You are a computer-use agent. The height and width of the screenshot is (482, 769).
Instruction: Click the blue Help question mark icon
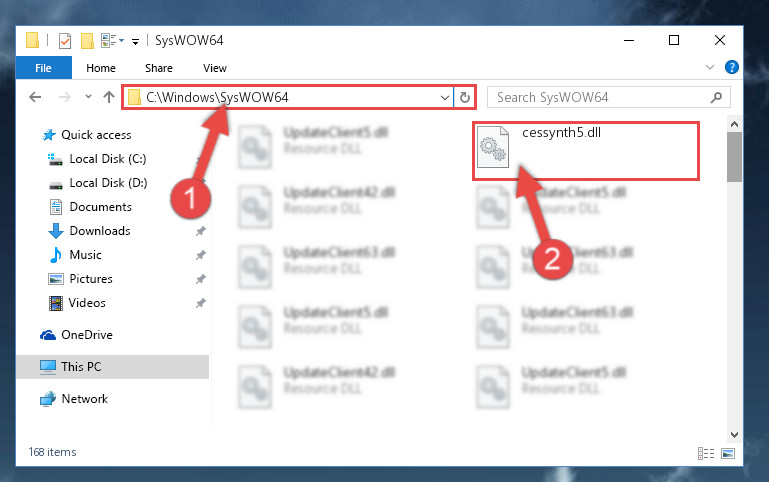click(x=731, y=67)
